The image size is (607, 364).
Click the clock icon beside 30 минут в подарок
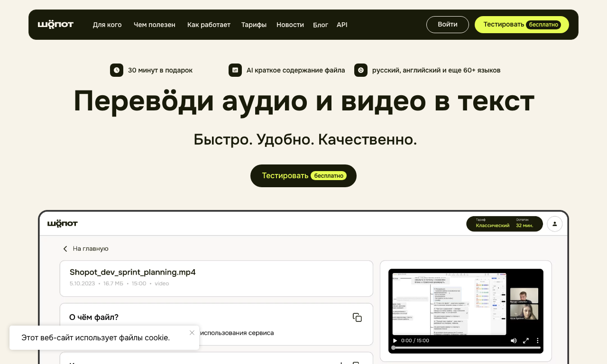[117, 70]
